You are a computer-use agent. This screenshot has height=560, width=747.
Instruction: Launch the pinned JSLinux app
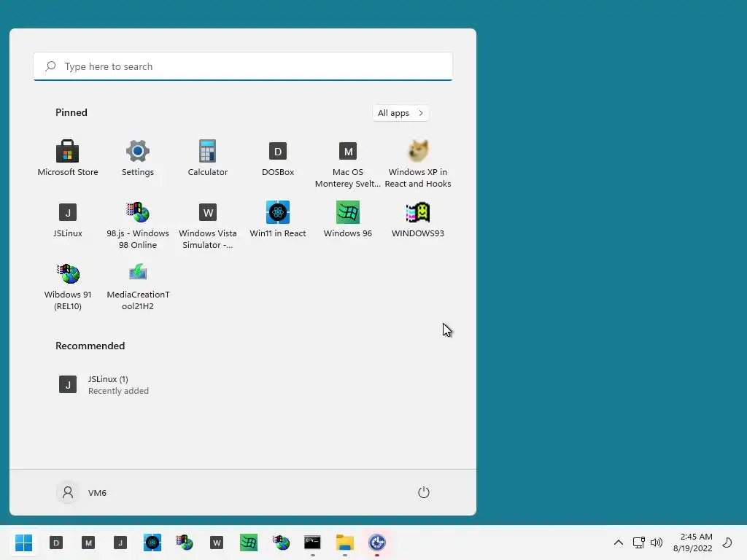tap(68, 220)
